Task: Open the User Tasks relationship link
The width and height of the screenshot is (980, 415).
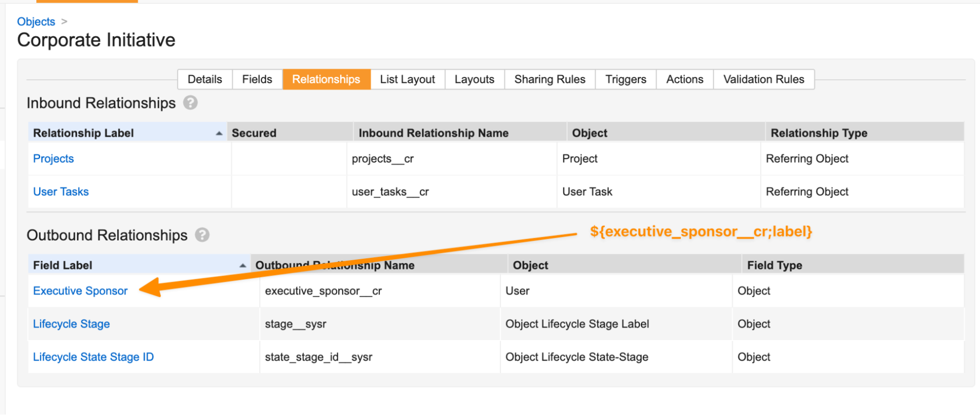Action: coord(61,192)
